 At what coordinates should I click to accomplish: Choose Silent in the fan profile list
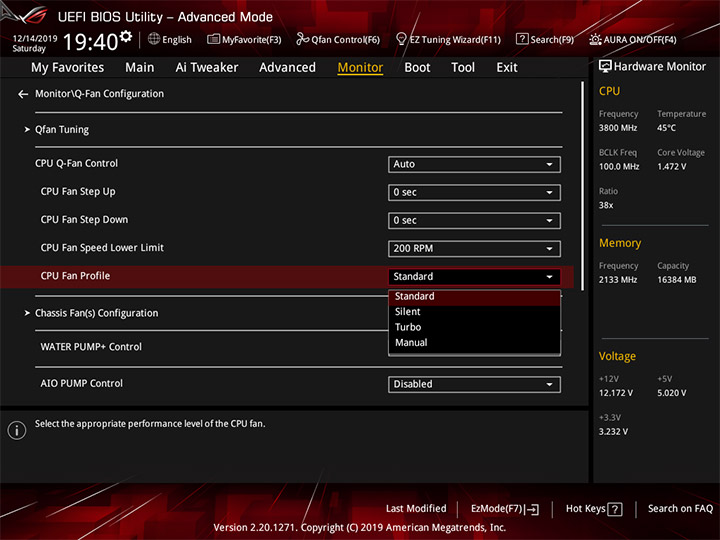[x=474, y=312]
